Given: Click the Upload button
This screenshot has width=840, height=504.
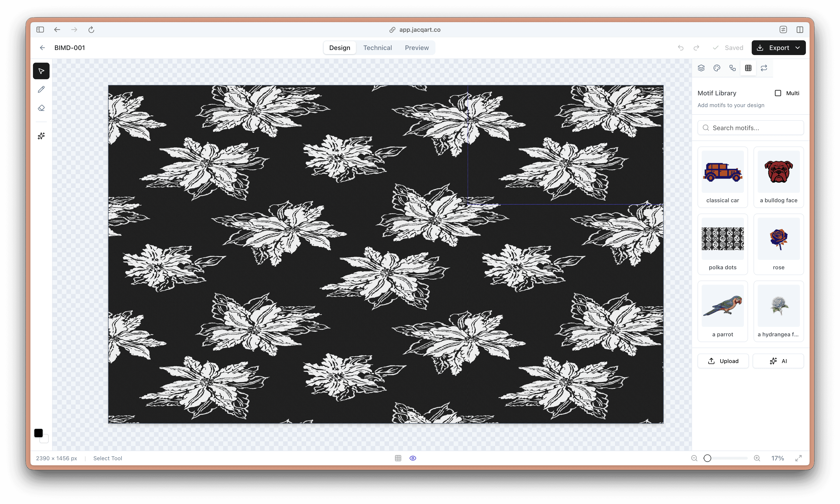Looking at the screenshot, I should click(723, 361).
